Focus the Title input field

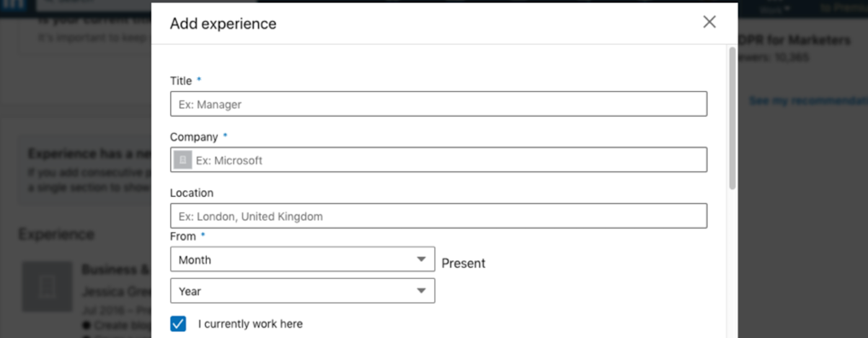(438, 104)
